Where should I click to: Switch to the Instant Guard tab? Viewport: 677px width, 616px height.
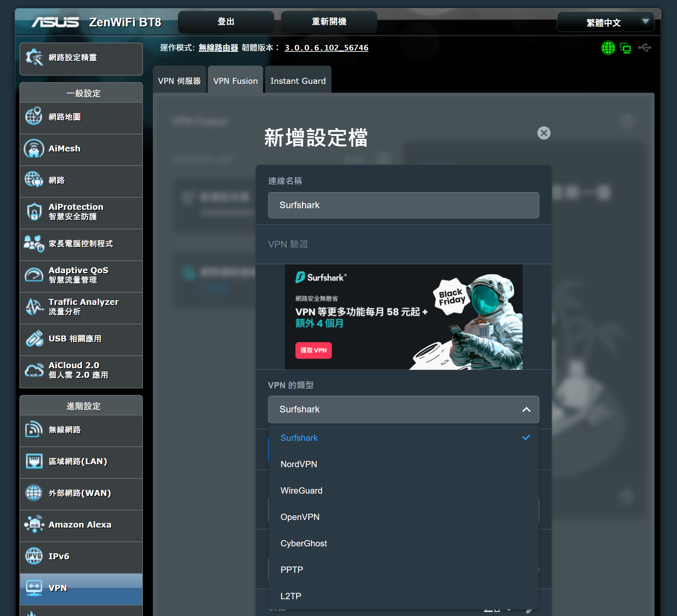pos(298,81)
